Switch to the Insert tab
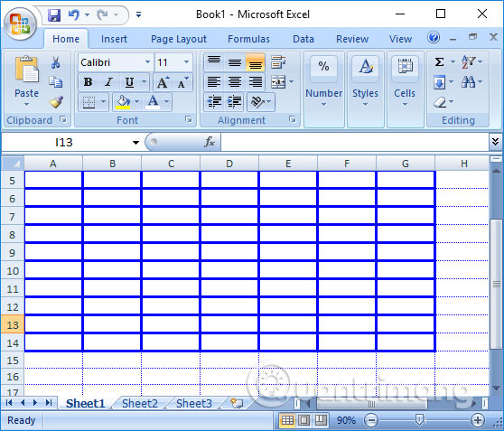This screenshot has height=431, width=504. pyautogui.click(x=114, y=39)
